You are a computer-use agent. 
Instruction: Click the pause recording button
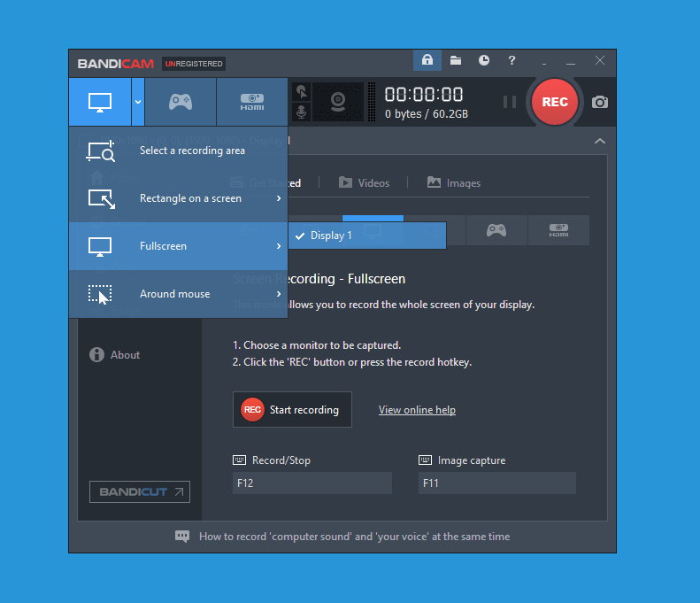pos(510,102)
